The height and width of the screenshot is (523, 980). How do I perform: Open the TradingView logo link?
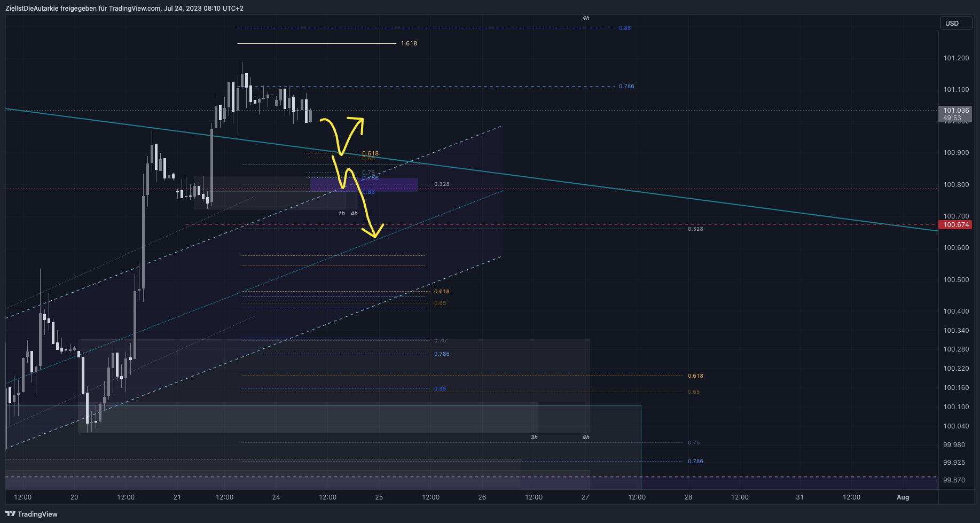[x=32, y=514]
